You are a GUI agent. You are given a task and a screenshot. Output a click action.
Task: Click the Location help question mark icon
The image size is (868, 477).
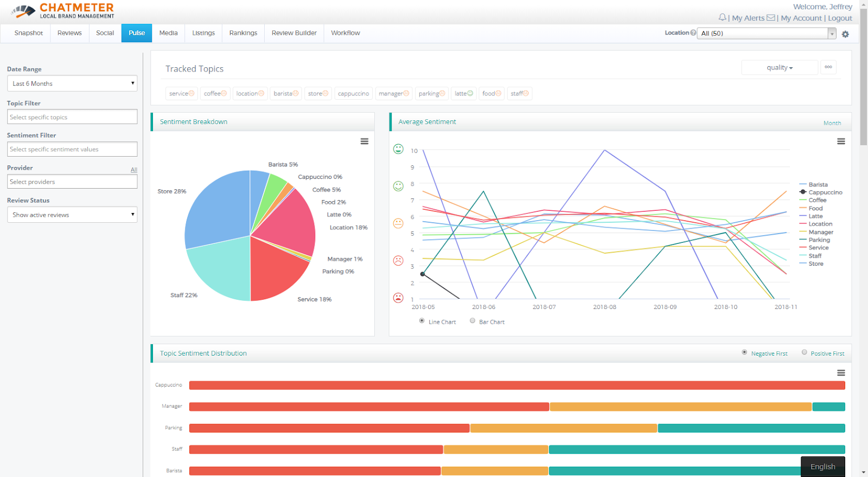point(693,33)
